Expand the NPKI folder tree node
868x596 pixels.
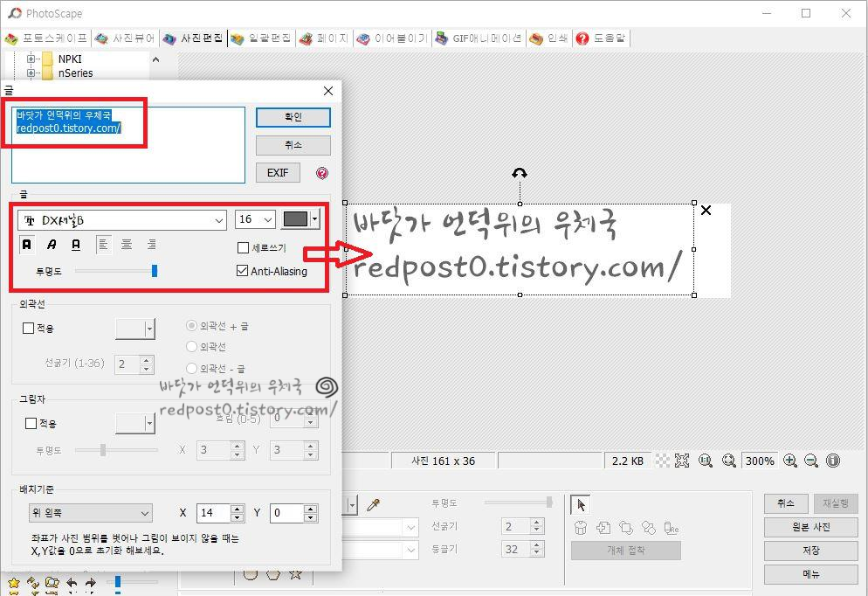(31, 59)
